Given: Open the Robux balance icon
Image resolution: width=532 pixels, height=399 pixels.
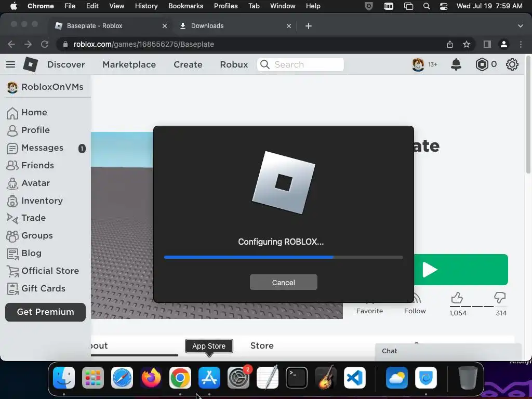Looking at the screenshot, I should [x=482, y=64].
